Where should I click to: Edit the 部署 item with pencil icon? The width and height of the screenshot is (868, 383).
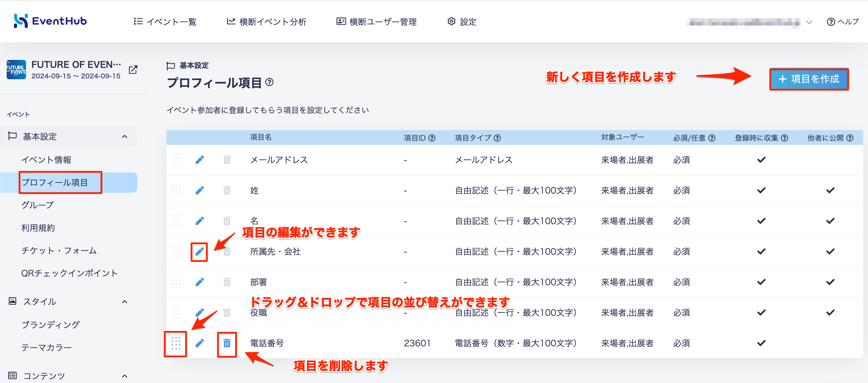[200, 282]
